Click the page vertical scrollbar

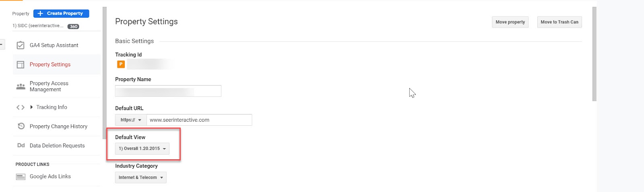(x=594, y=54)
